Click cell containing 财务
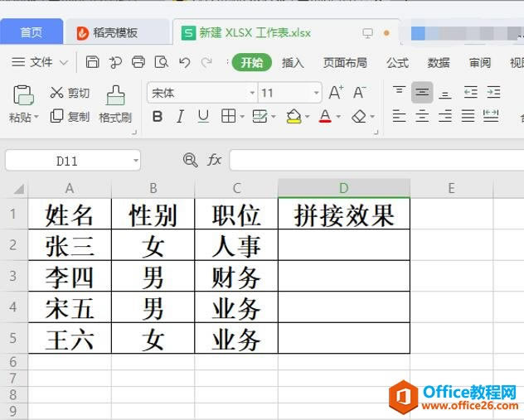Screen dimensions: 524x420 click(x=236, y=276)
